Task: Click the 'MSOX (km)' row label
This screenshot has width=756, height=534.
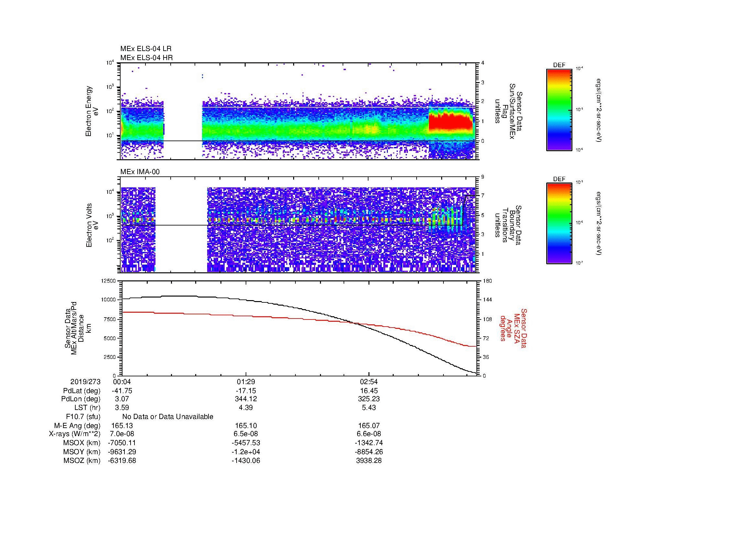Action: coord(82,443)
